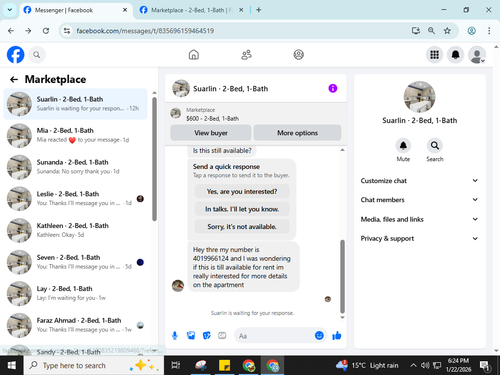The height and width of the screenshot is (375, 500).
Task: Show hidden system tray icons
Action: [413, 365]
